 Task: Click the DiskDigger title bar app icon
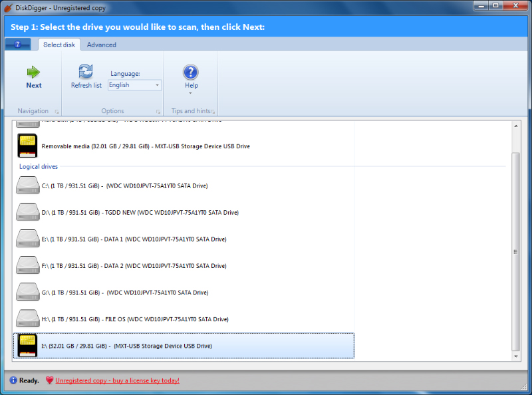pos(9,7)
